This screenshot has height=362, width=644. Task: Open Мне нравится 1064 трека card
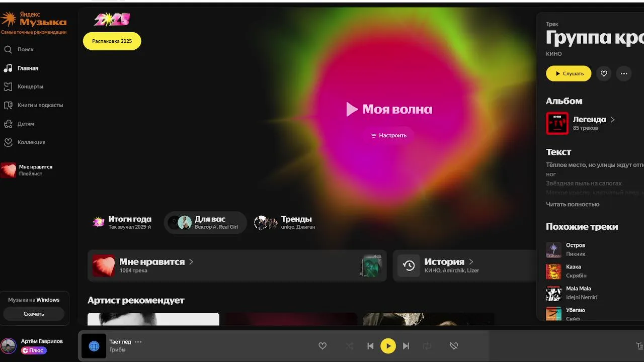pos(237,265)
